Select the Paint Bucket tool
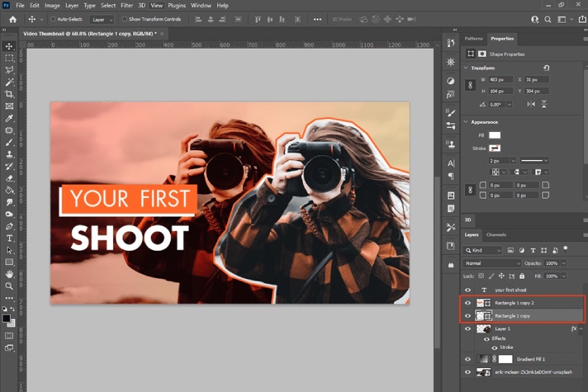This screenshot has width=588, height=392. [9, 190]
